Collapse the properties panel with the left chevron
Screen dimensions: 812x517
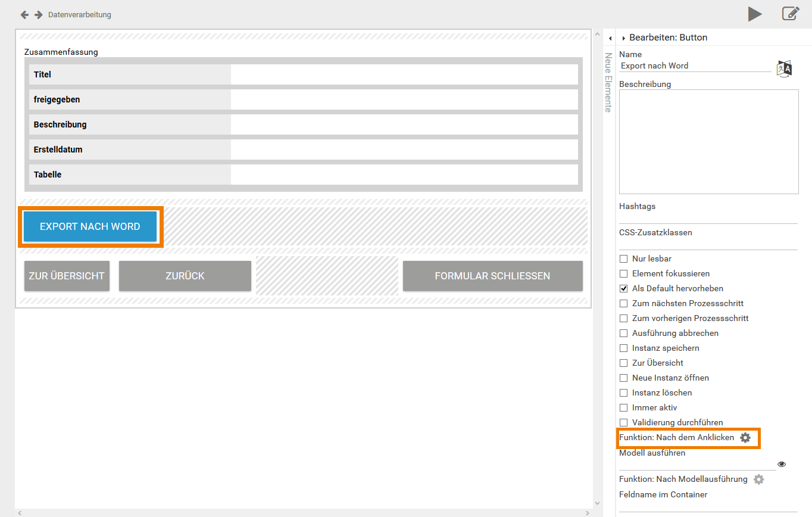coord(610,37)
